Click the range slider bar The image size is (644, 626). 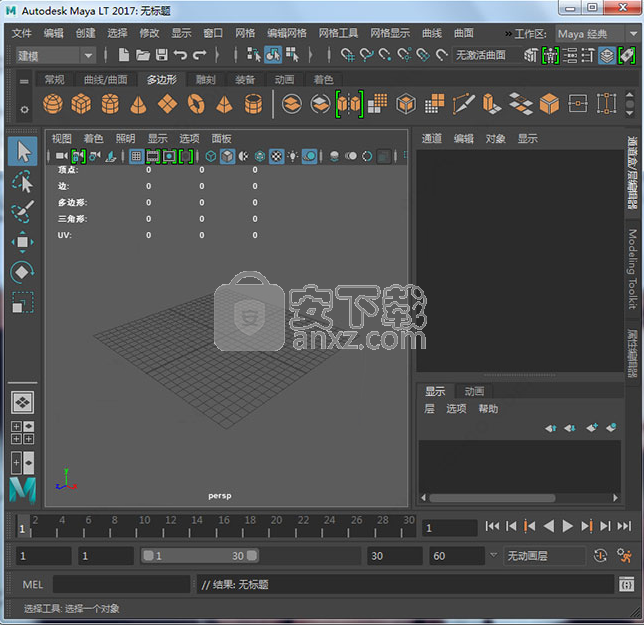199,556
